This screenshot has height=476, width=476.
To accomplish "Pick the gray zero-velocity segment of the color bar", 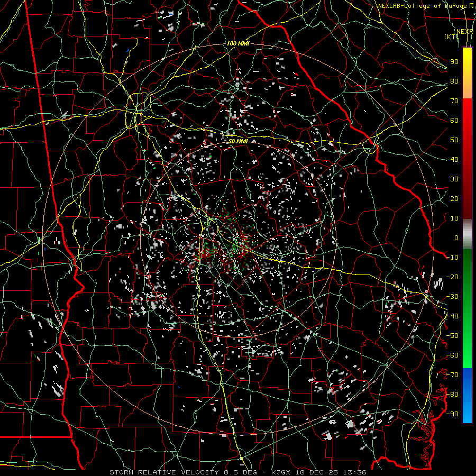I will click(x=467, y=234).
